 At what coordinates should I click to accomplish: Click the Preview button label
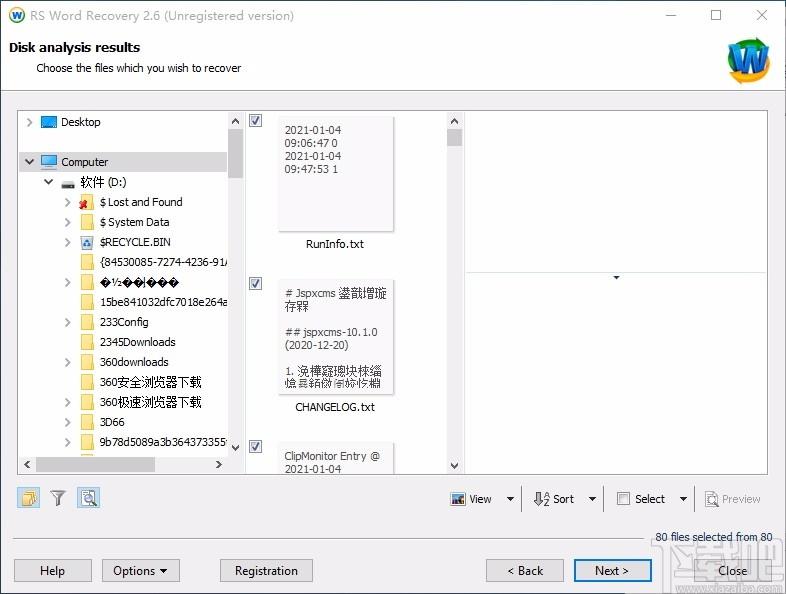click(741, 499)
